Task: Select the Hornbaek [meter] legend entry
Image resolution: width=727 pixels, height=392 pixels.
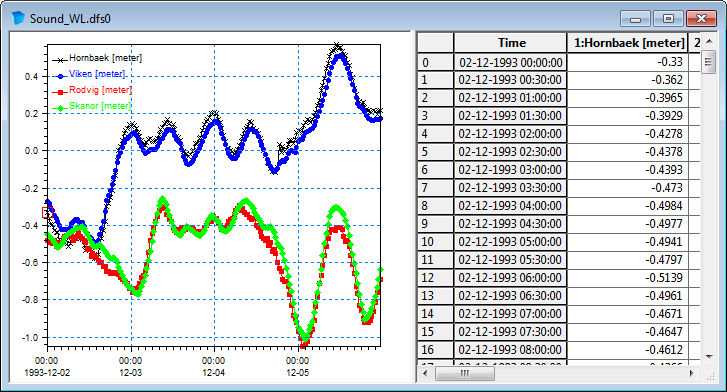Action: click(97, 58)
